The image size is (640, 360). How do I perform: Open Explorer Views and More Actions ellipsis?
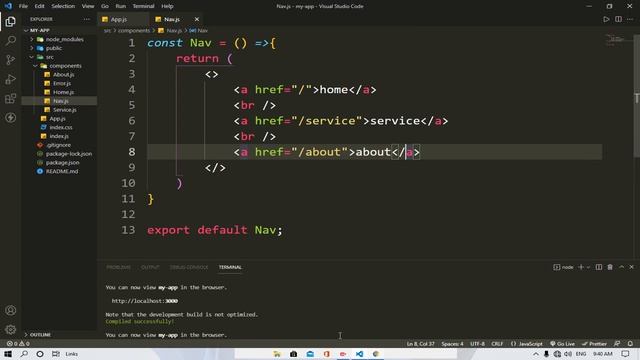coord(87,19)
